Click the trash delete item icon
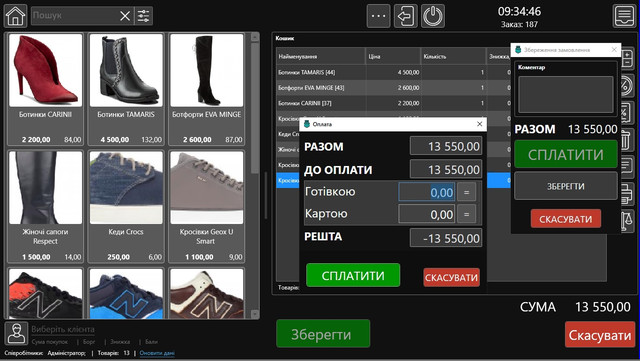The image size is (640, 361). 628,140
